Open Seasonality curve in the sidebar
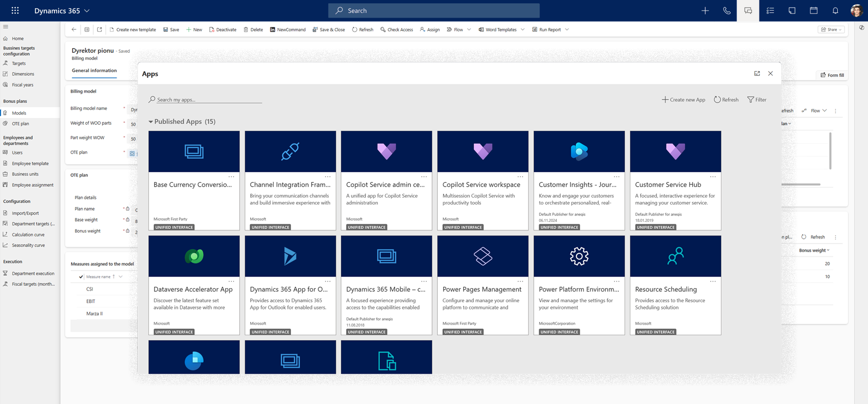868x404 pixels. click(28, 245)
